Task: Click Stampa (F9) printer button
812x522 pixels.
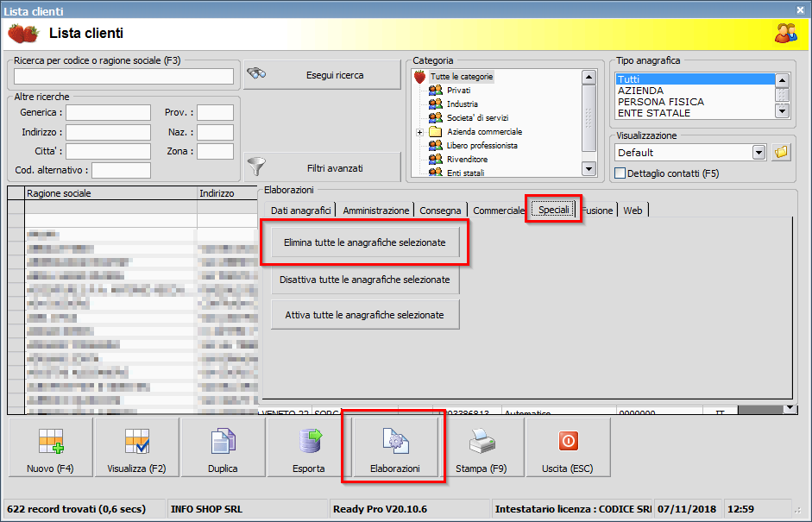Action: pyautogui.click(x=482, y=448)
